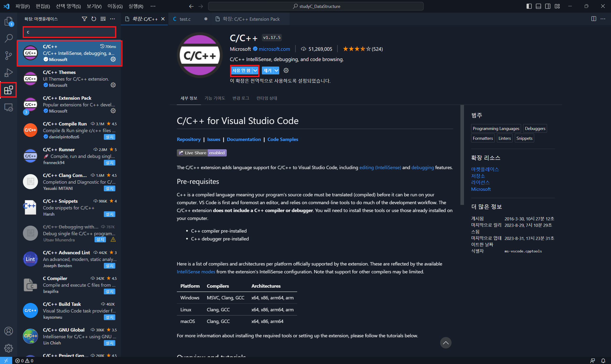Open the Search view icon
Screen dimensions: 611x364
click(x=9, y=38)
